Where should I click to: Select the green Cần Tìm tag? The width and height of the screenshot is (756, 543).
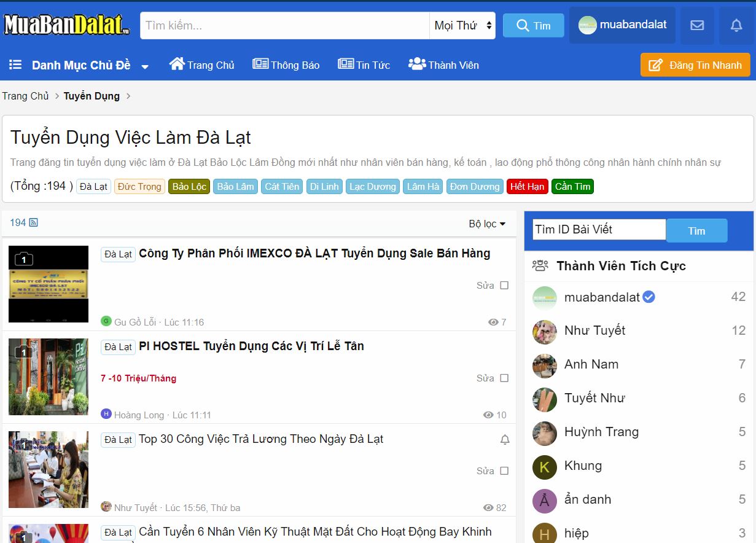[572, 187]
